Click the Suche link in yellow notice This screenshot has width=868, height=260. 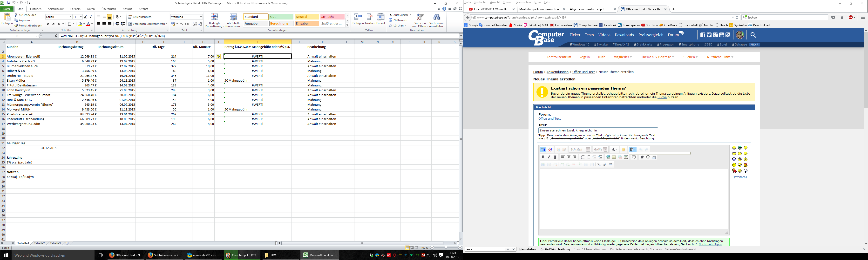coord(662,97)
